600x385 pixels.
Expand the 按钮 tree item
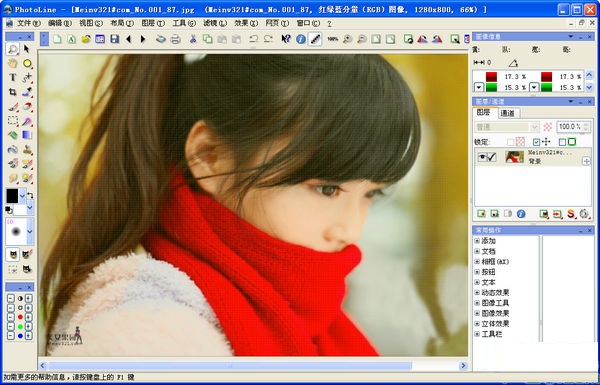[477, 272]
